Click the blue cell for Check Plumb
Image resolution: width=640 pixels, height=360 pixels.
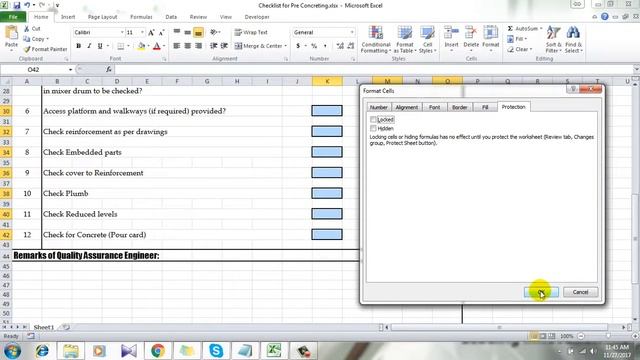(x=327, y=193)
